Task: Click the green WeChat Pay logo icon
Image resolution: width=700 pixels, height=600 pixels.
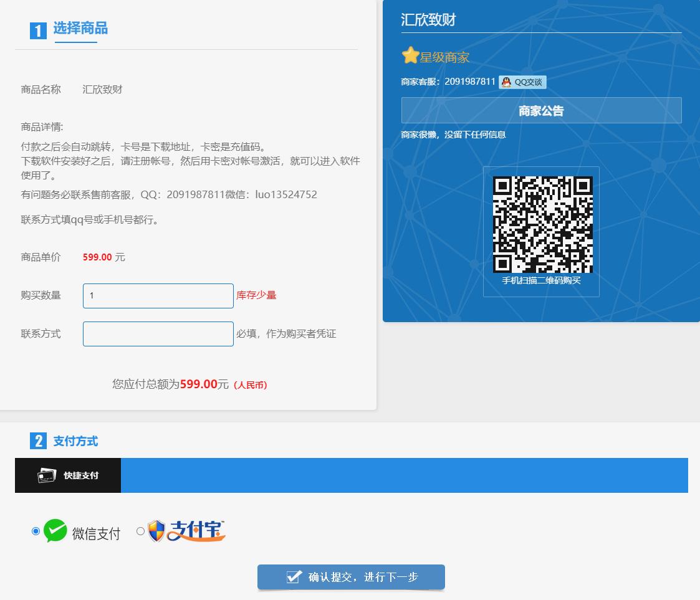Action: point(55,531)
